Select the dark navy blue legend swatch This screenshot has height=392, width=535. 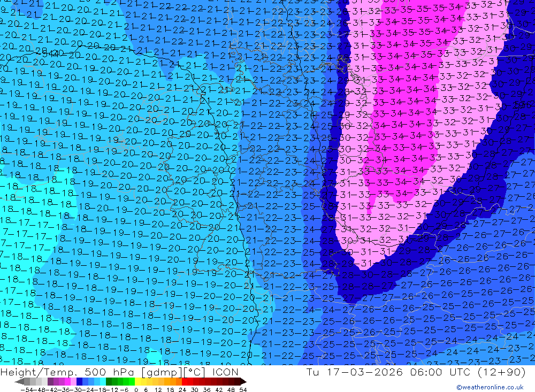pyautogui.click(x=80, y=382)
